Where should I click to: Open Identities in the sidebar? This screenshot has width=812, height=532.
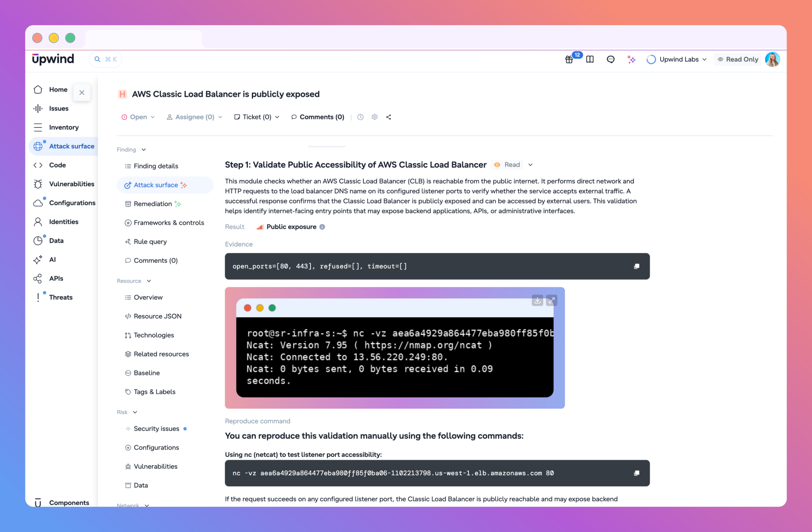pyautogui.click(x=56, y=222)
